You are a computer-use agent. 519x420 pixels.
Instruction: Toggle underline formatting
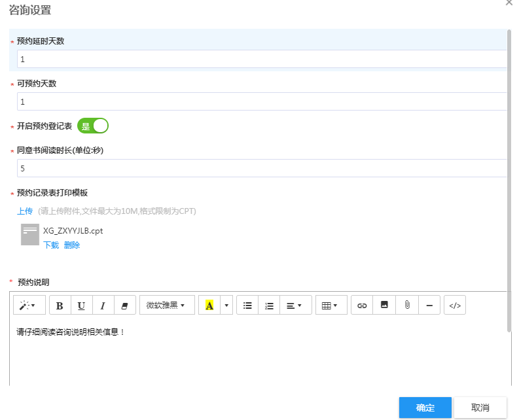coord(81,305)
